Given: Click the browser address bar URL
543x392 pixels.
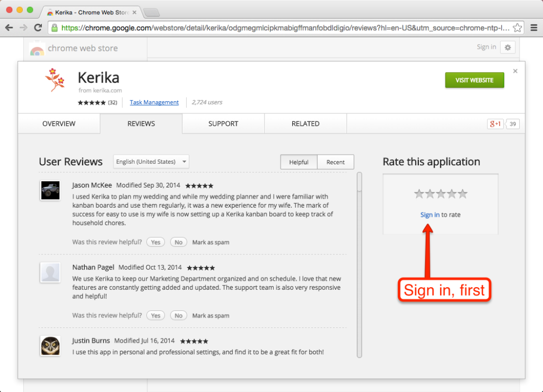Looking at the screenshot, I should (285, 28).
